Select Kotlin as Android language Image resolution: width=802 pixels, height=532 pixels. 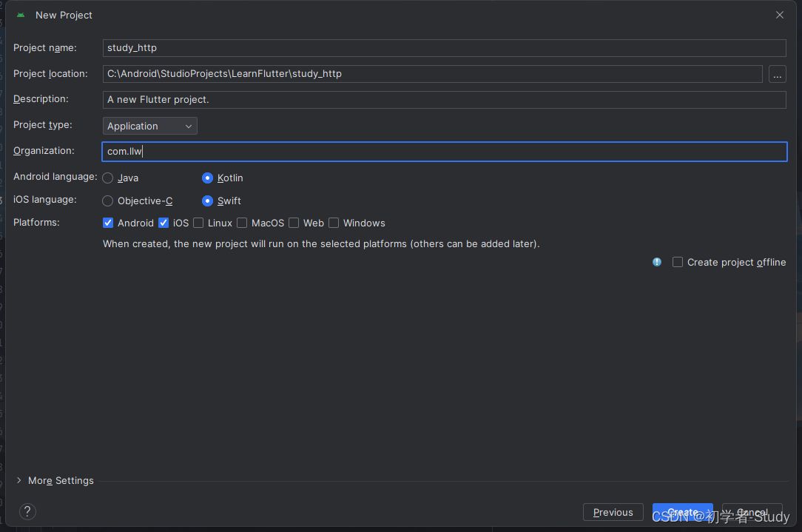(x=208, y=178)
